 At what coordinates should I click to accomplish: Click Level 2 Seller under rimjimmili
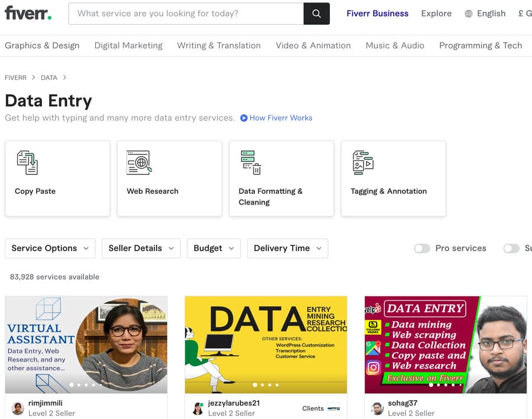pos(51,413)
